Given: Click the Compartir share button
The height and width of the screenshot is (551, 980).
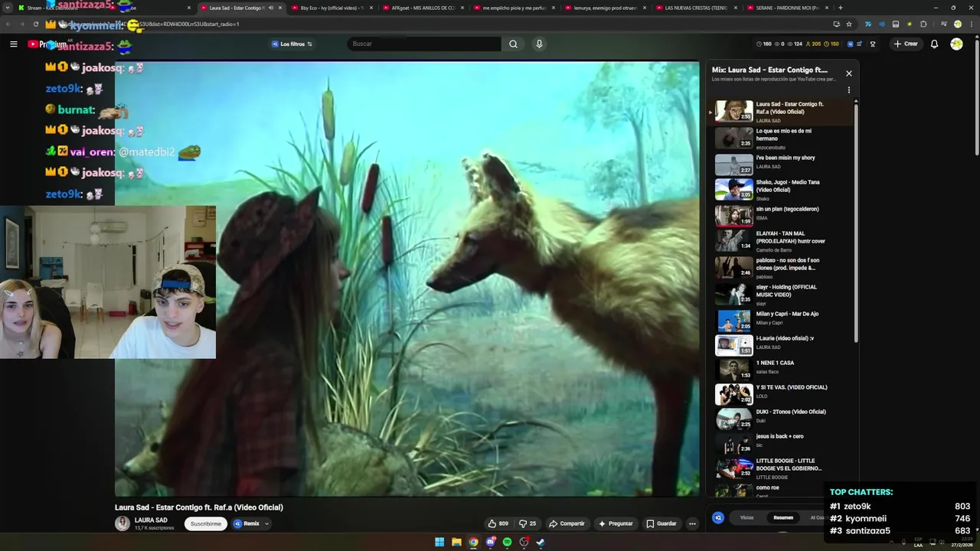Looking at the screenshot, I should [567, 523].
